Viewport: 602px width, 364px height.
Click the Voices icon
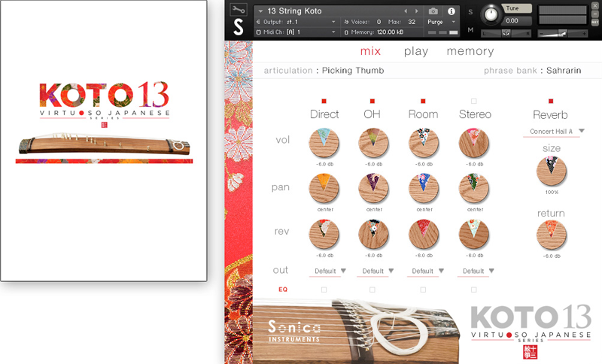pyautogui.click(x=346, y=22)
